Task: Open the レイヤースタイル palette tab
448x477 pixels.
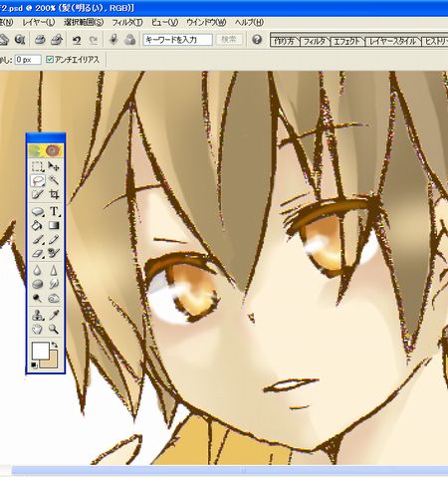Action: tap(393, 41)
